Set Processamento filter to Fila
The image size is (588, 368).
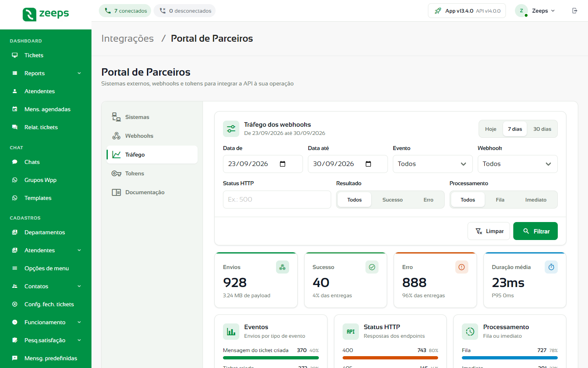coord(500,200)
